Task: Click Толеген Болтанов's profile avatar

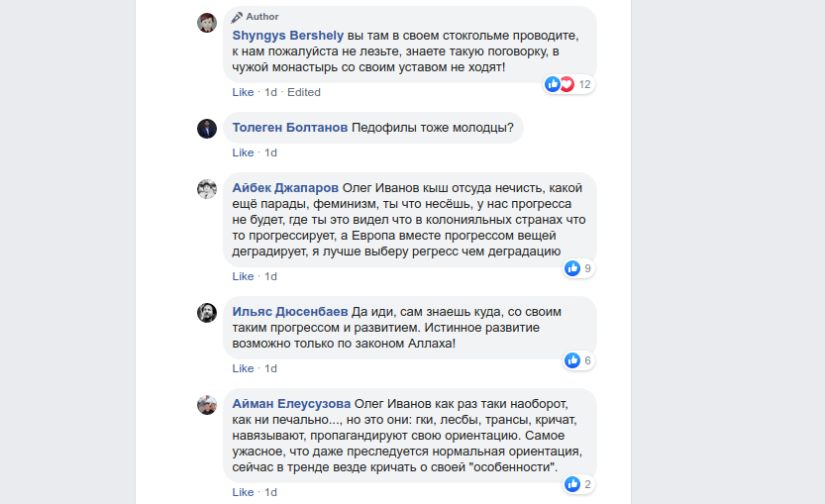Action: (207, 128)
